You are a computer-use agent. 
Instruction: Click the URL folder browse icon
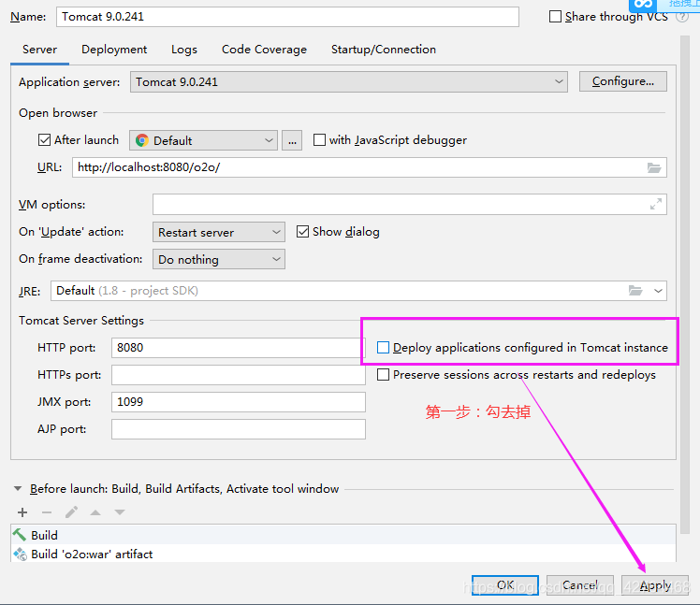coord(654,167)
